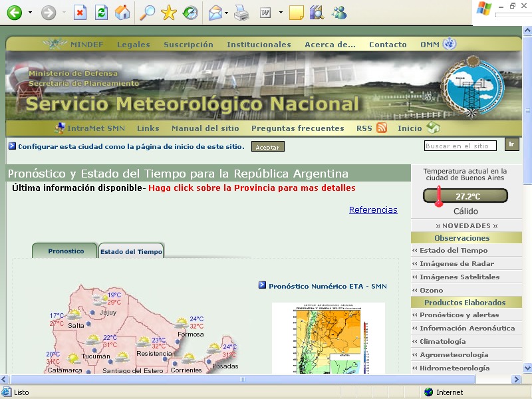Open Manual del sitio link

click(x=205, y=128)
